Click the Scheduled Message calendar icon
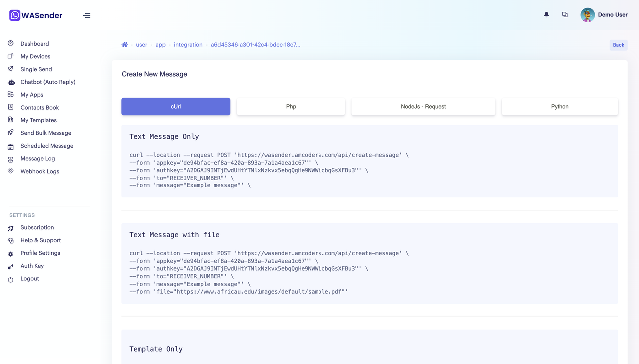Screen dimensions: 639x364 pos(11,146)
